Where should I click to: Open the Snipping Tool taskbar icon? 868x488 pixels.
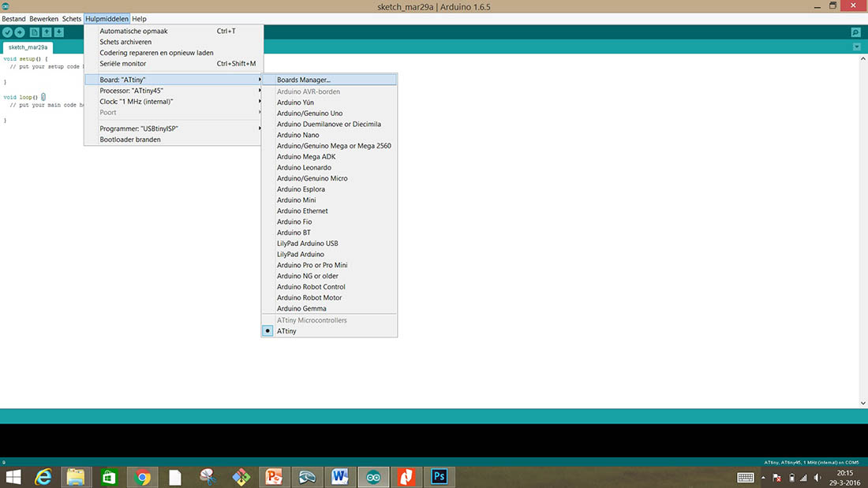(x=208, y=476)
